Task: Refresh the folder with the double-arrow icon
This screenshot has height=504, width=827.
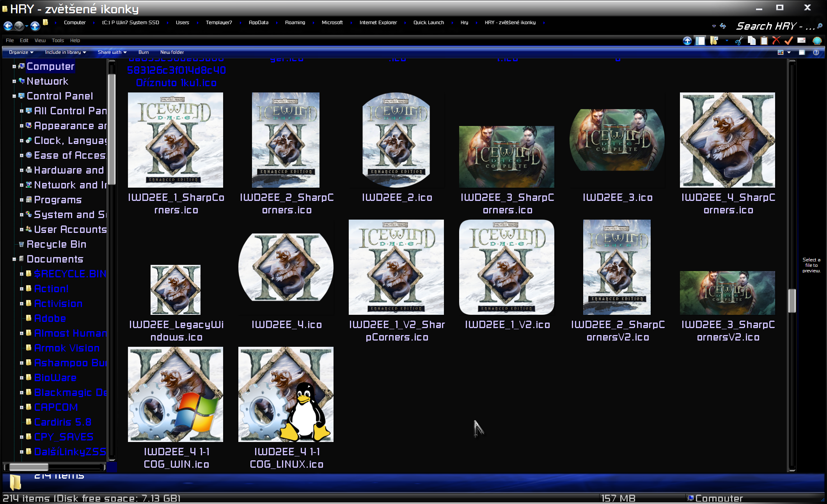Action: coord(723,26)
